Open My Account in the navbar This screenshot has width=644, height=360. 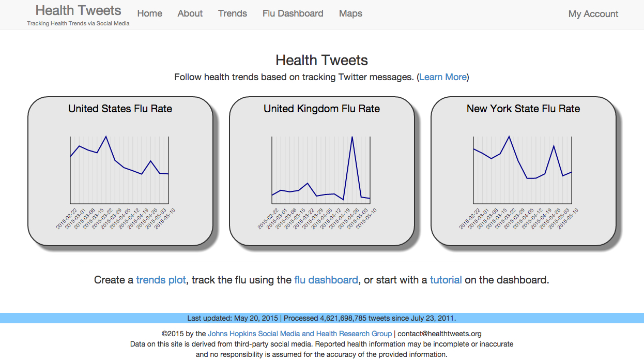[x=593, y=14]
